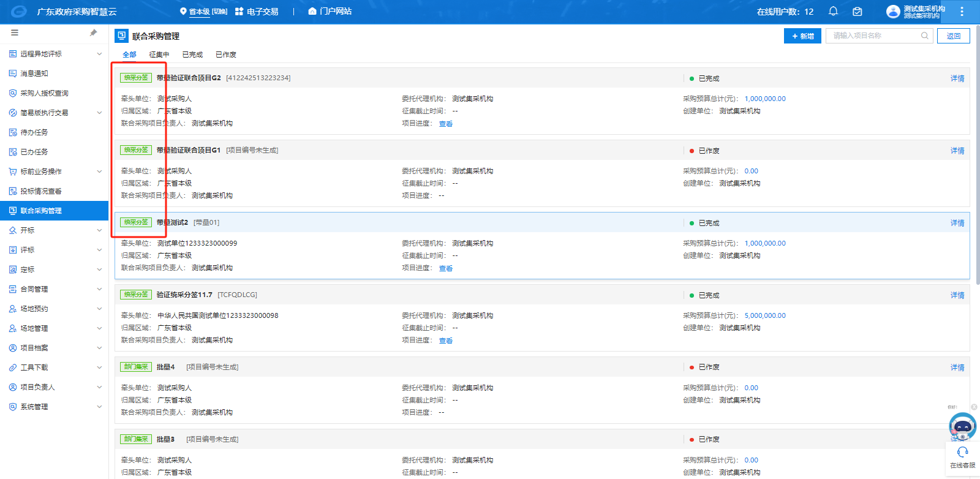The width and height of the screenshot is (980, 479).
Task: Open 场地管理 sidebar item
Action: pos(55,328)
